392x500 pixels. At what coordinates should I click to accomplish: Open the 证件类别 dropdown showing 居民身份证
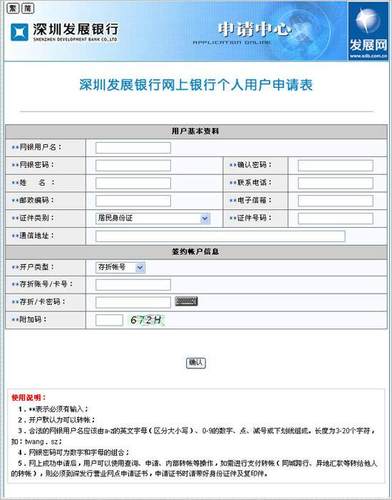pyautogui.click(x=153, y=218)
